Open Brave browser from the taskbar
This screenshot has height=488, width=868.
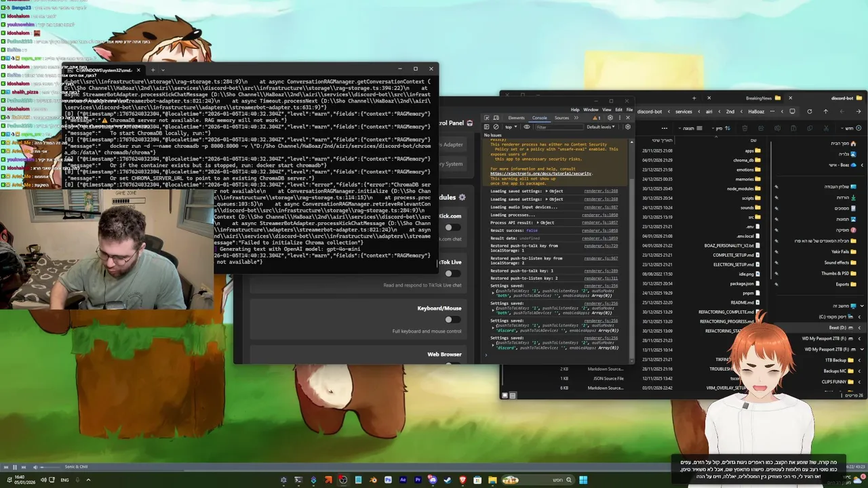[x=463, y=480]
